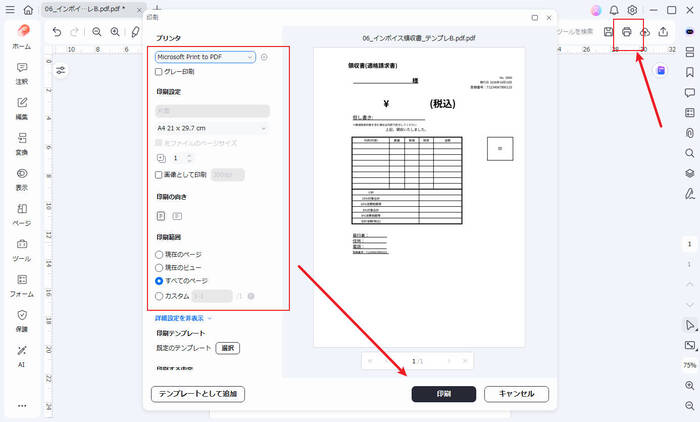Open the notification bell icon

pyautogui.click(x=614, y=10)
